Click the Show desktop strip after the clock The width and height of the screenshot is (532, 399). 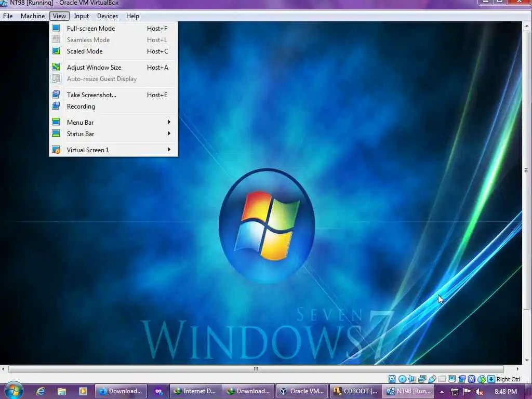(528, 392)
